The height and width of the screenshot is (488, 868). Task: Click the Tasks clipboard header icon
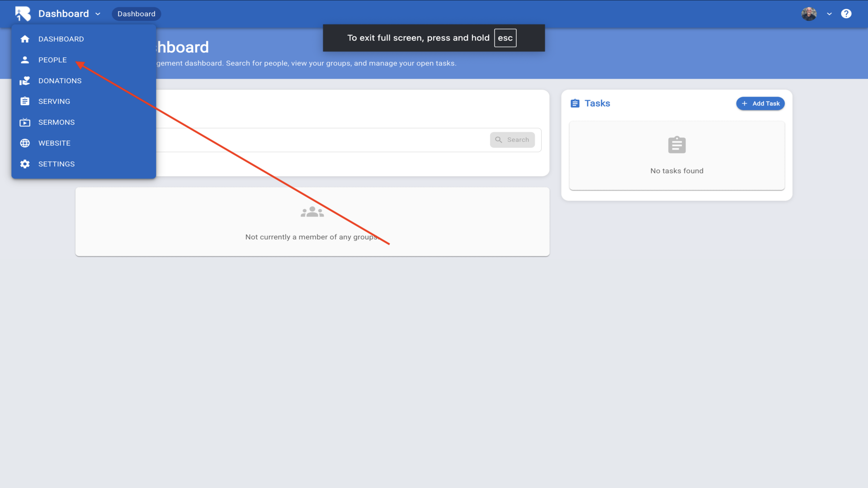[x=575, y=103]
